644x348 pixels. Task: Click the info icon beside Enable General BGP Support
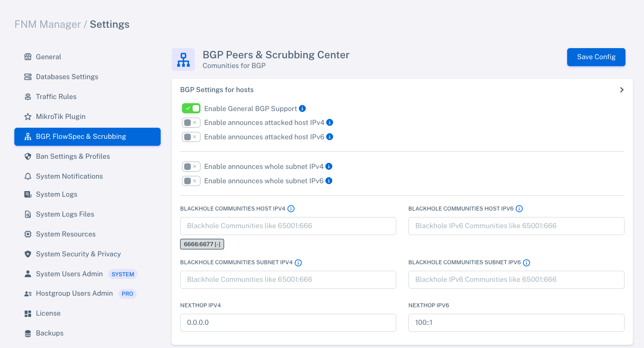pos(302,109)
